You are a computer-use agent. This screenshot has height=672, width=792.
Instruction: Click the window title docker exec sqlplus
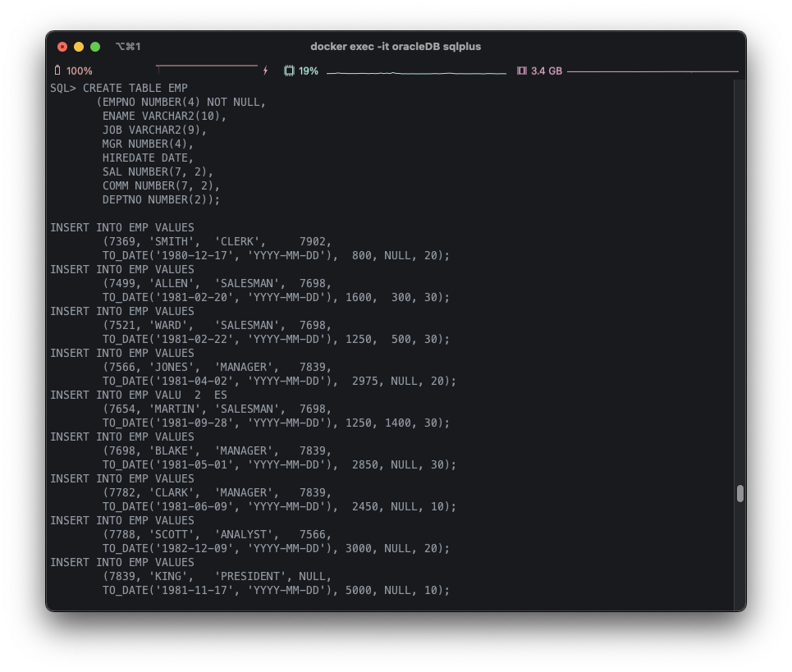[x=396, y=47]
